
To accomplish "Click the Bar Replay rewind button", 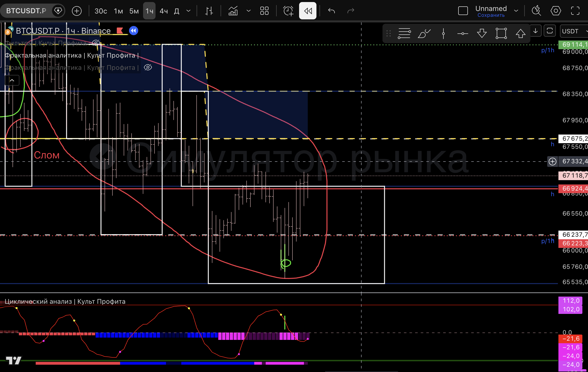I will coord(308,11).
